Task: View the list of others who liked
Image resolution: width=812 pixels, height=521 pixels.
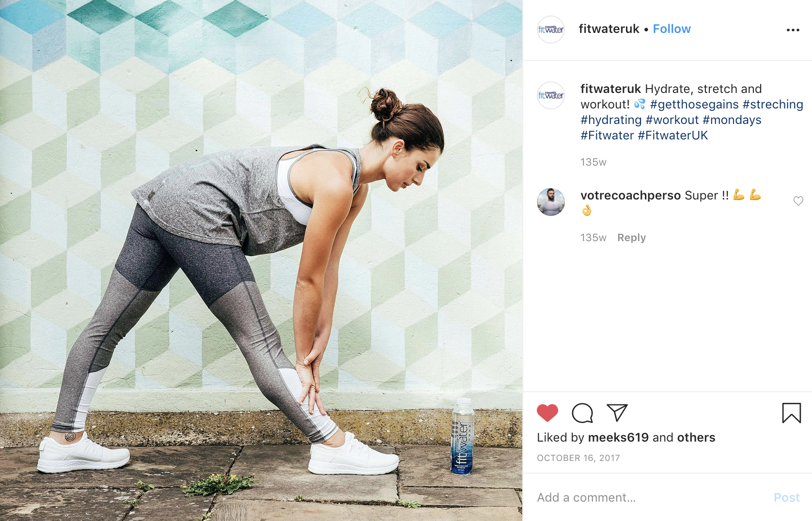Action: (x=696, y=438)
